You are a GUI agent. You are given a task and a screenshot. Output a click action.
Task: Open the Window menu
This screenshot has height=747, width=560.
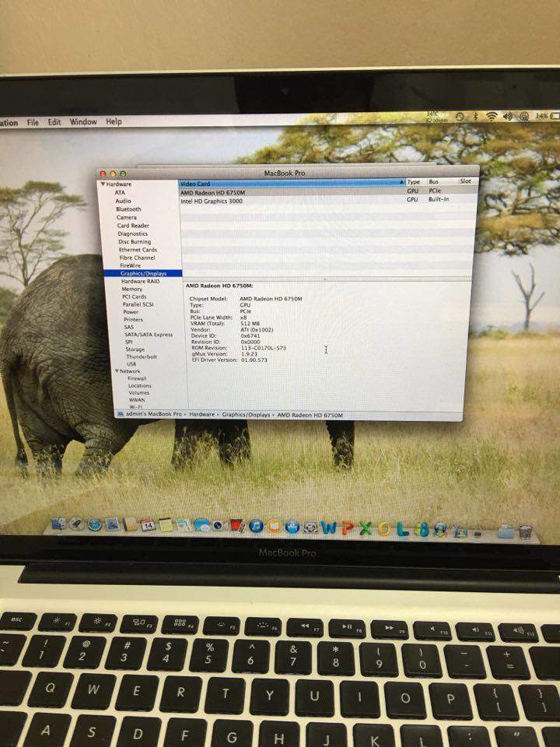pyautogui.click(x=83, y=122)
